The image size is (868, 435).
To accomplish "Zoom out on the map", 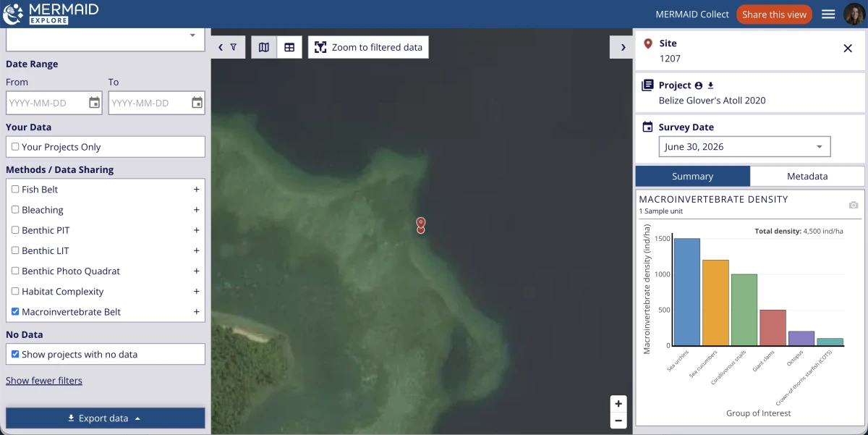I will [618, 420].
